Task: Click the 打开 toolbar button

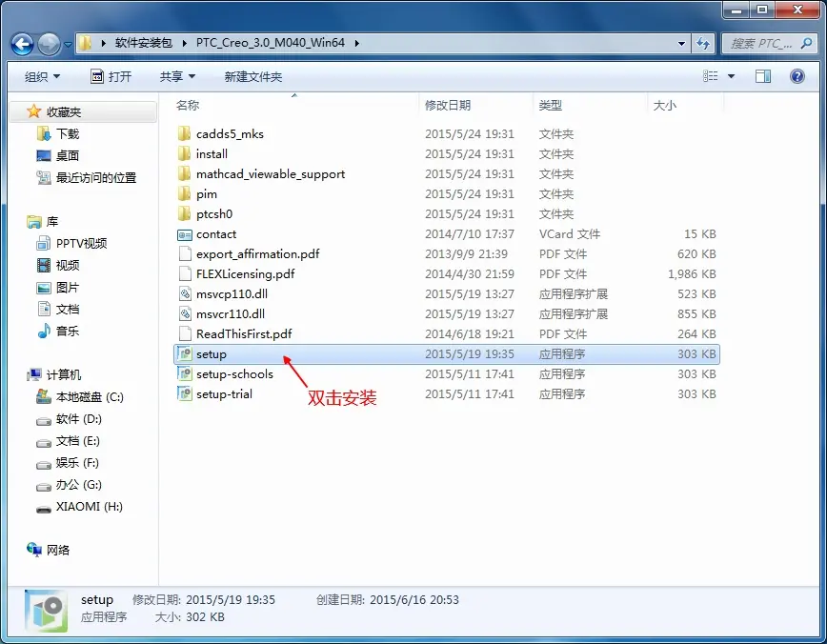Action: click(111, 77)
